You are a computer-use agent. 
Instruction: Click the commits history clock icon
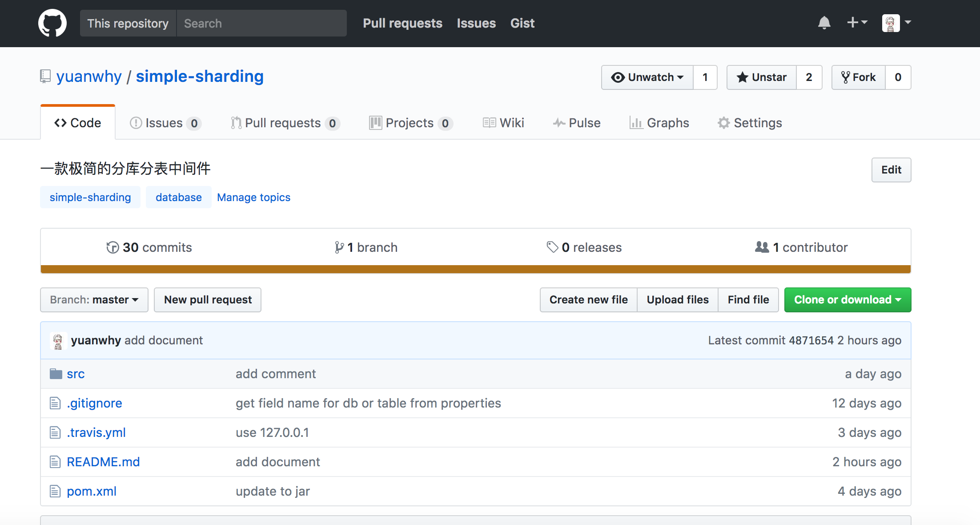(112, 247)
